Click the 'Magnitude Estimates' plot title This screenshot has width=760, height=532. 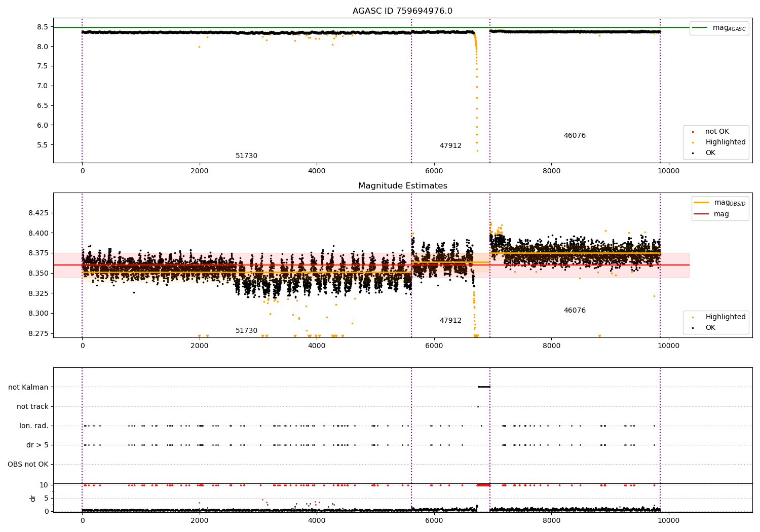click(402, 186)
